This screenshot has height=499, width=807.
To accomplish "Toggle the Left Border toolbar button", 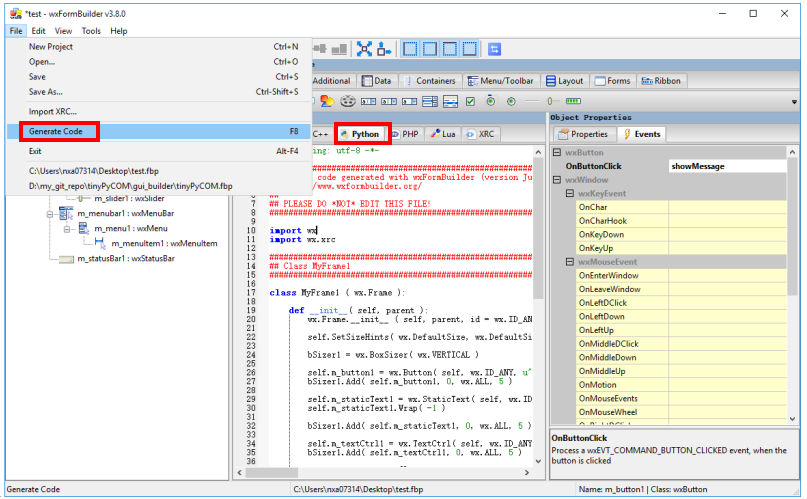I will [x=410, y=49].
